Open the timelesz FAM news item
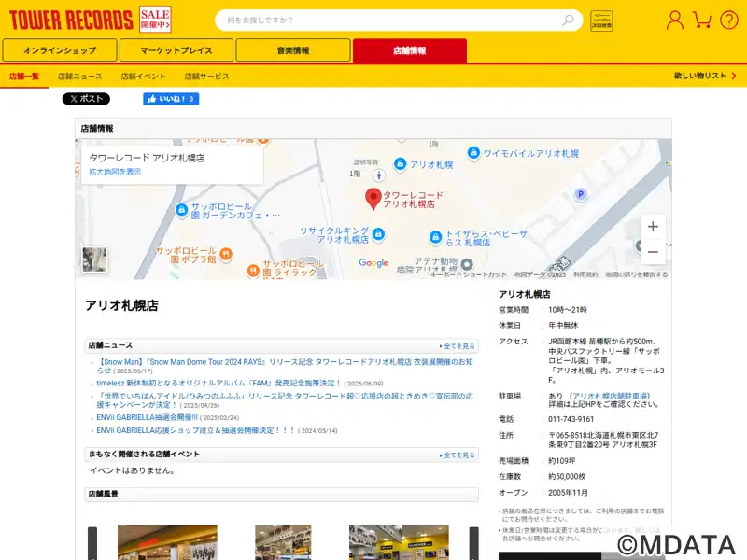The image size is (747, 560). [x=219, y=383]
